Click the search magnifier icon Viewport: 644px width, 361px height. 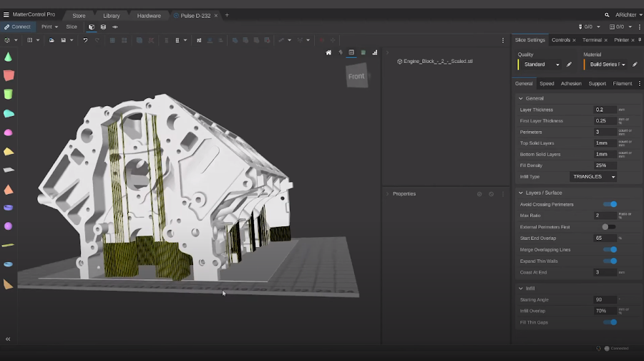point(608,15)
